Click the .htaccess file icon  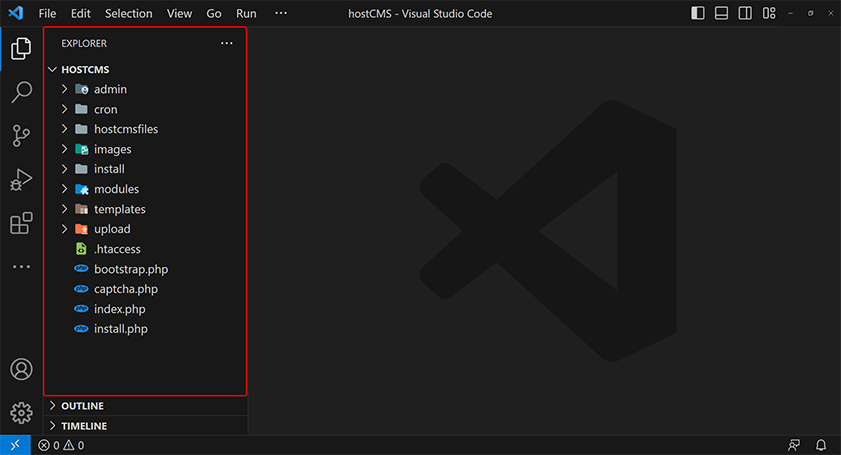click(x=81, y=249)
